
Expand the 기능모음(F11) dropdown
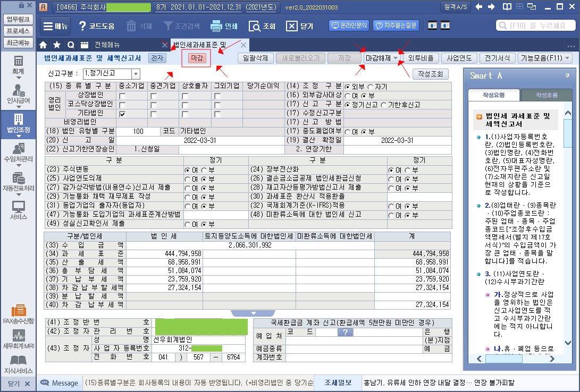click(x=545, y=58)
